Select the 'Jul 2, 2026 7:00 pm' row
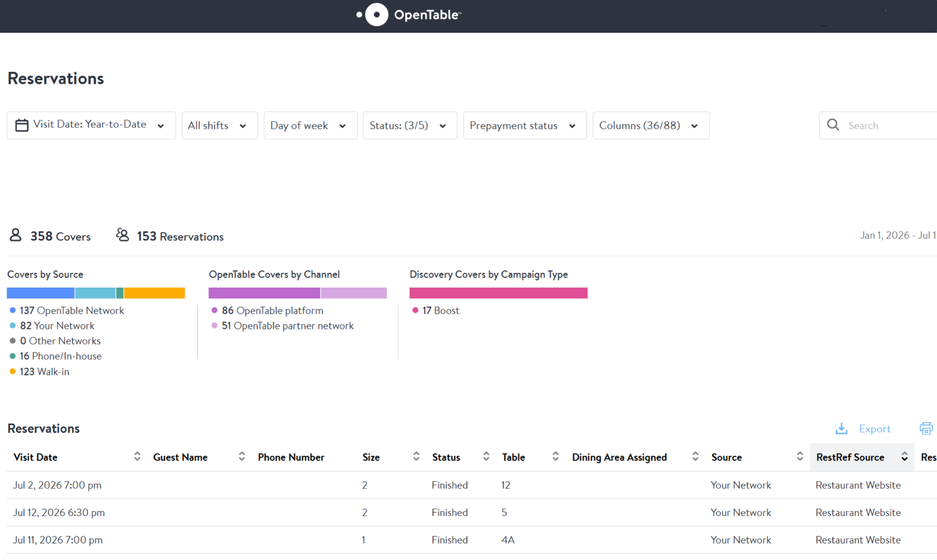The width and height of the screenshot is (937, 560). 472,485
